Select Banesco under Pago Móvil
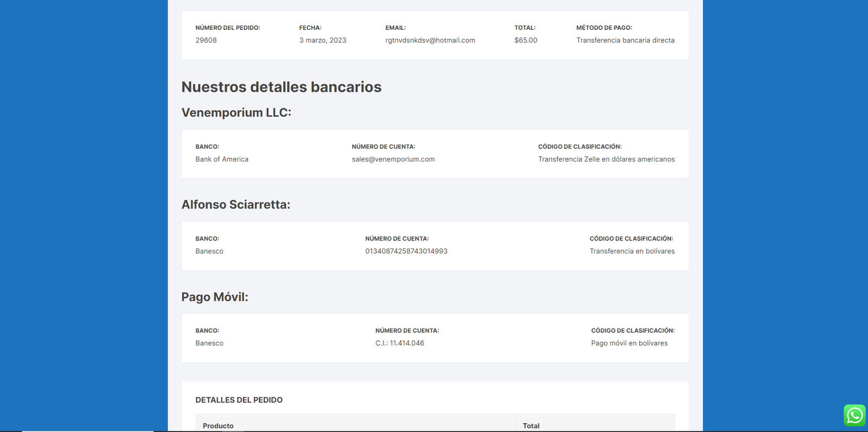The height and width of the screenshot is (432, 868). (x=209, y=343)
